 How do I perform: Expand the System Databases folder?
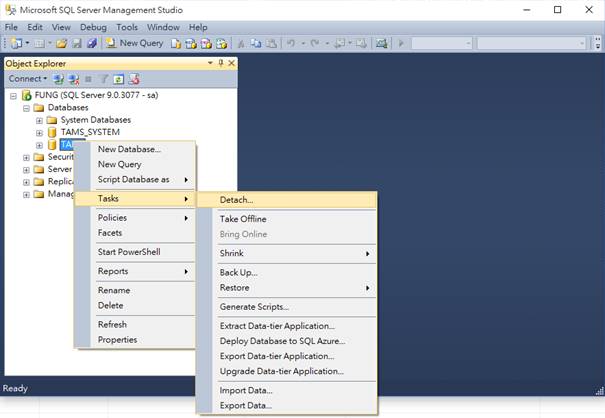pyautogui.click(x=39, y=120)
